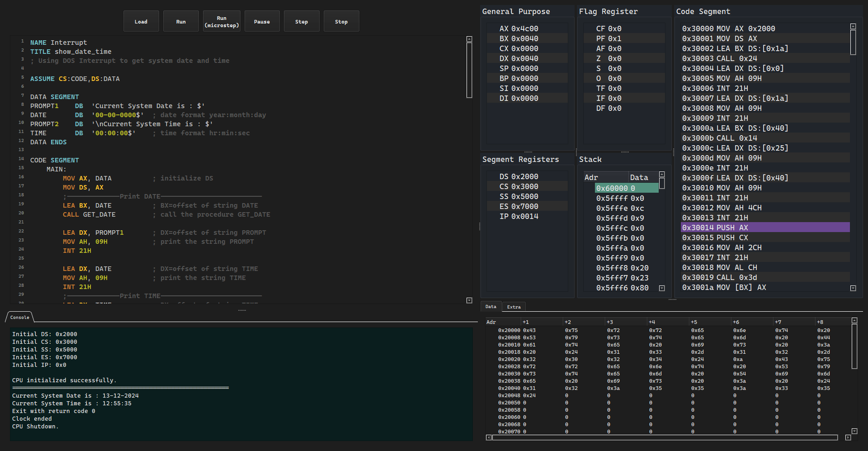Pause the program execution

[x=262, y=21]
